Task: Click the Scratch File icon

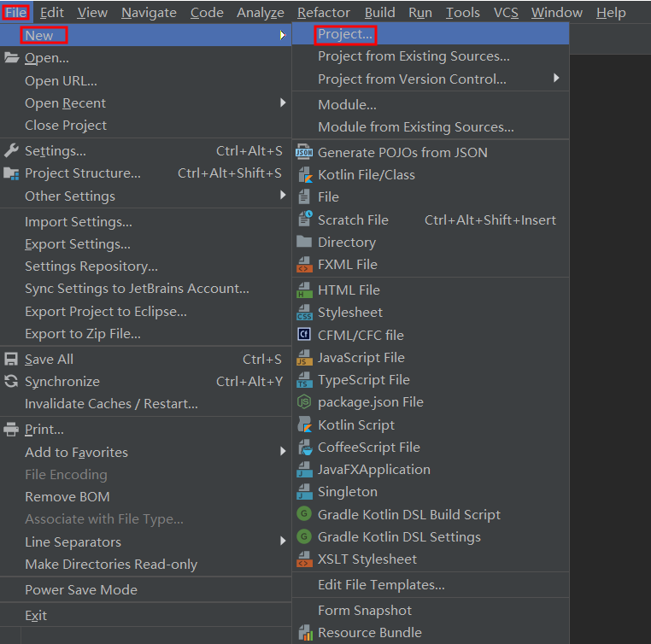Action: [x=305, y=220]
